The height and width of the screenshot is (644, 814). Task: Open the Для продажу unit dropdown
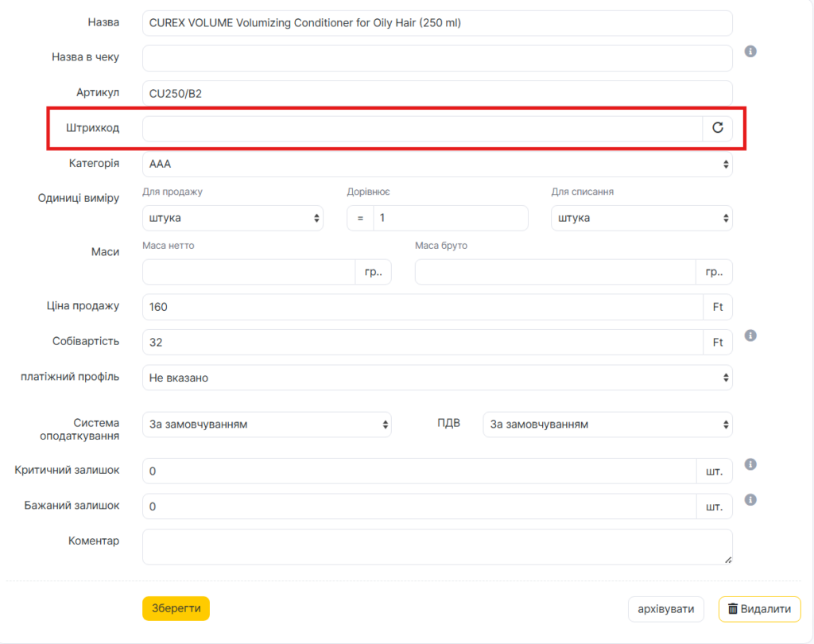(x=232, y=218)
